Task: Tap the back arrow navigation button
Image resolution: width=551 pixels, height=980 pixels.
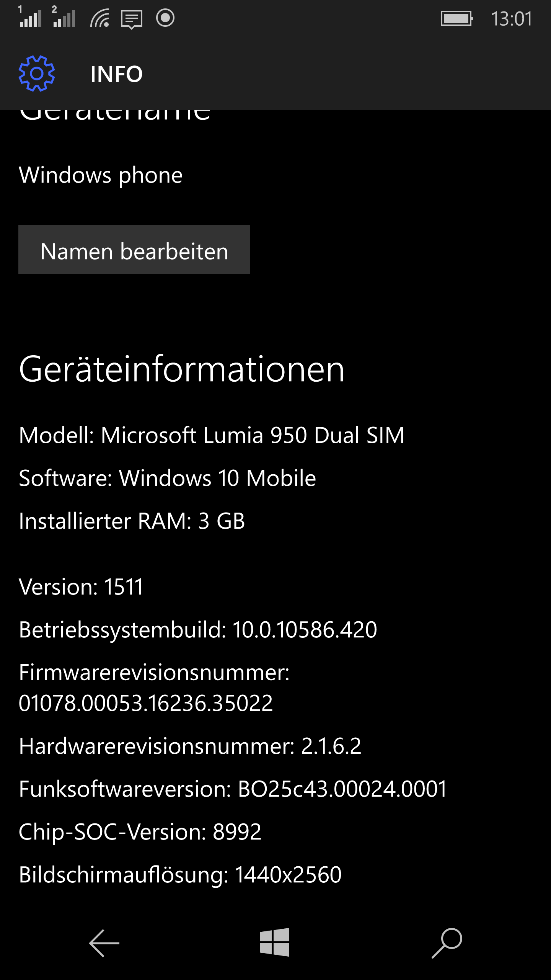Action: pos(104,943)
